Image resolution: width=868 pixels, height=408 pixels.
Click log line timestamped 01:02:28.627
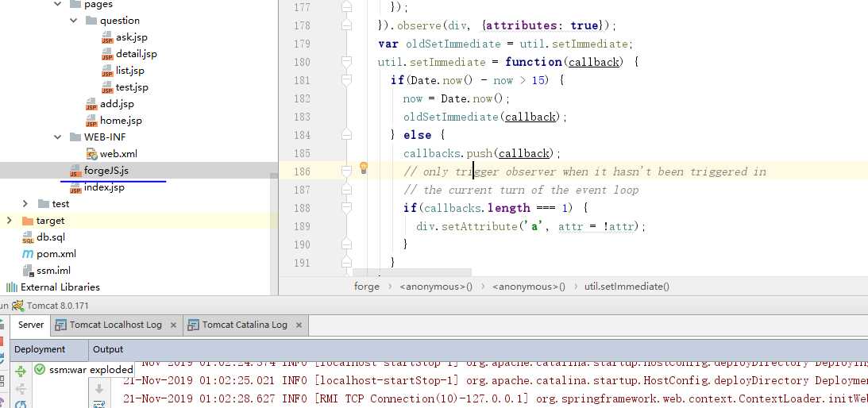[496, 398]
